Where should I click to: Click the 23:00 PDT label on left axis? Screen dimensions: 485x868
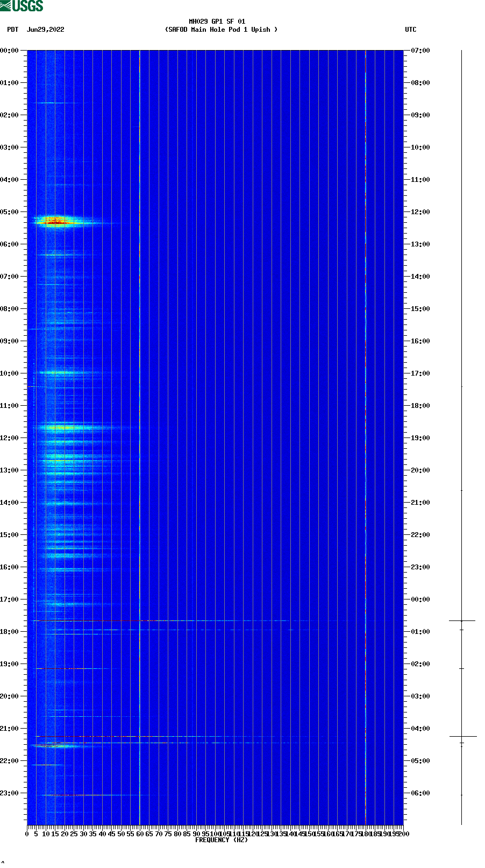tap(10, 793)
